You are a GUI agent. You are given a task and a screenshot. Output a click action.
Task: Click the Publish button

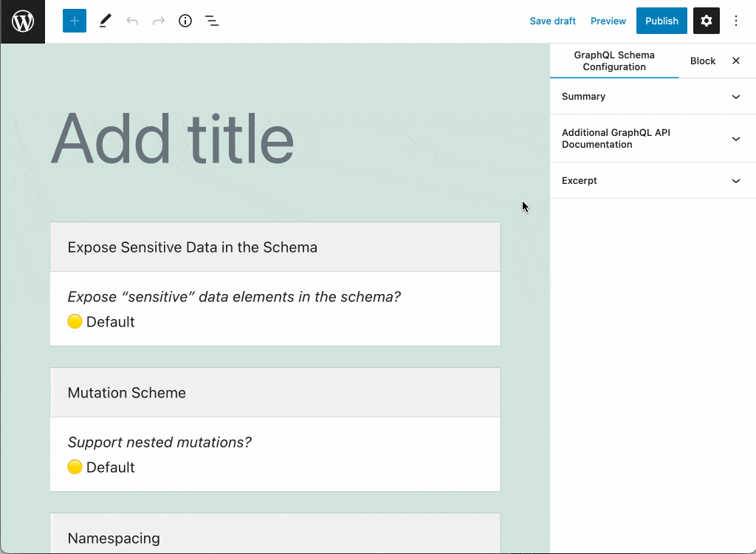pos(661,21)
